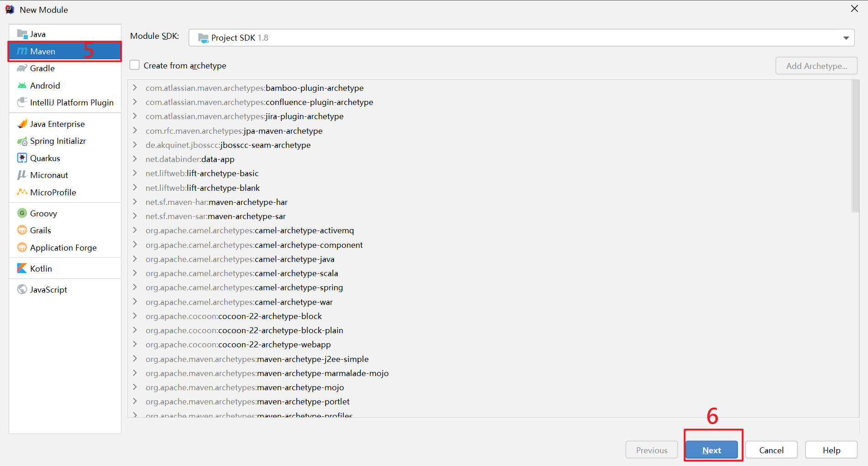The image size is (868, 466).
Task: Click the IntelliJ Platform Plugin icon
Action: (22, 102)
